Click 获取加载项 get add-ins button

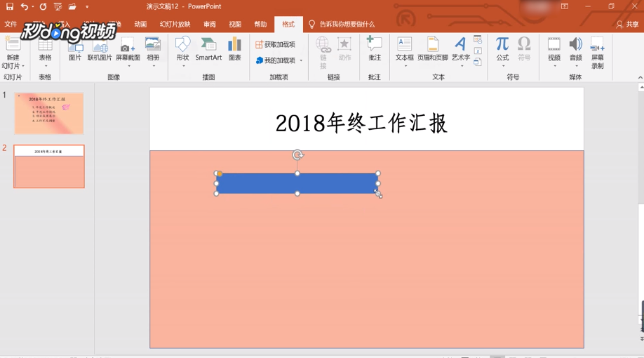pos(275,44)
